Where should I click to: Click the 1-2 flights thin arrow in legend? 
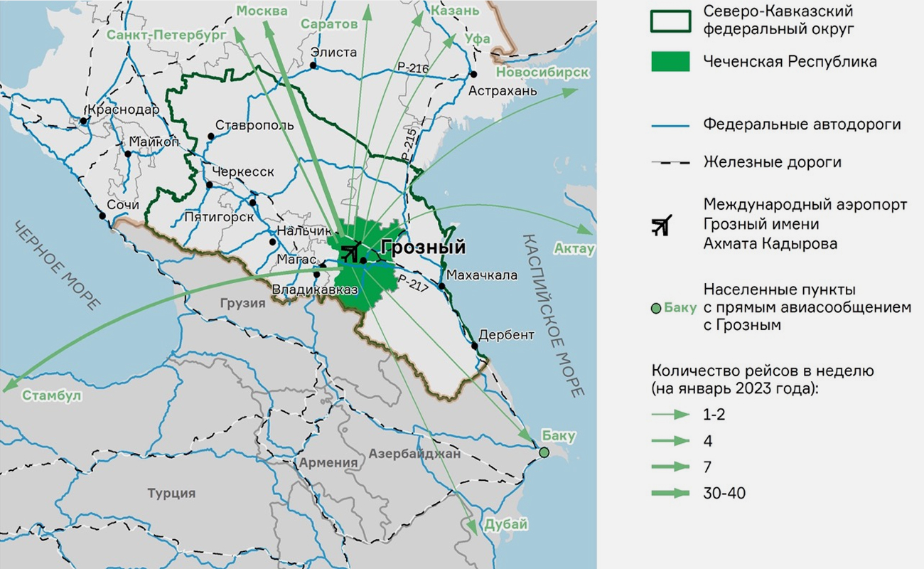(x=671, y=414)
